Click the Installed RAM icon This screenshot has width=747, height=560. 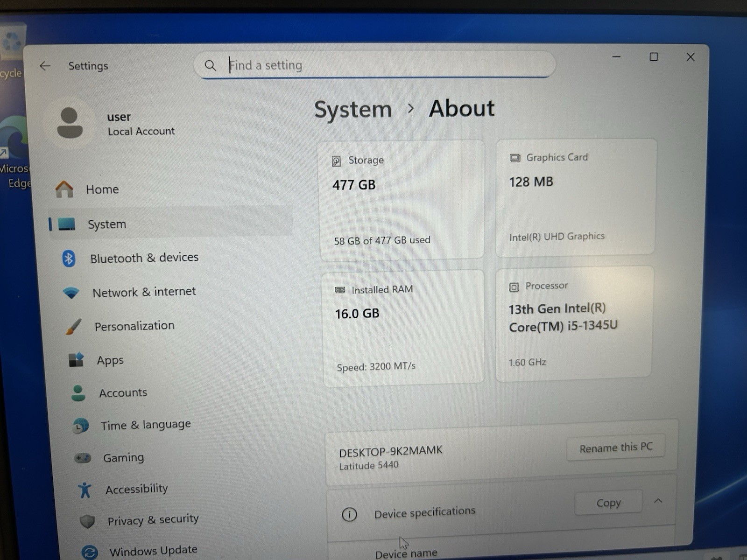(x=340, y=290)
